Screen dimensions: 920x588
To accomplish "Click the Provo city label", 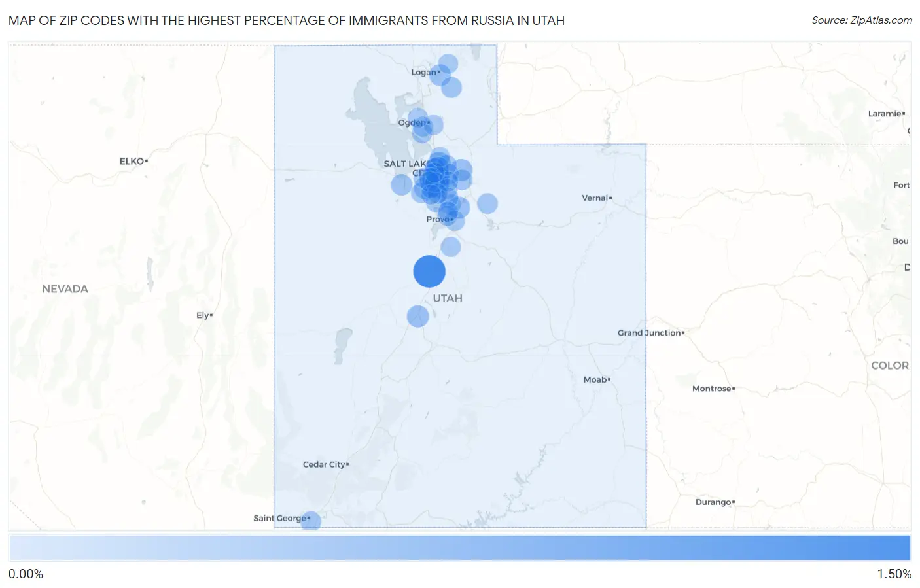I will point(439,219).
